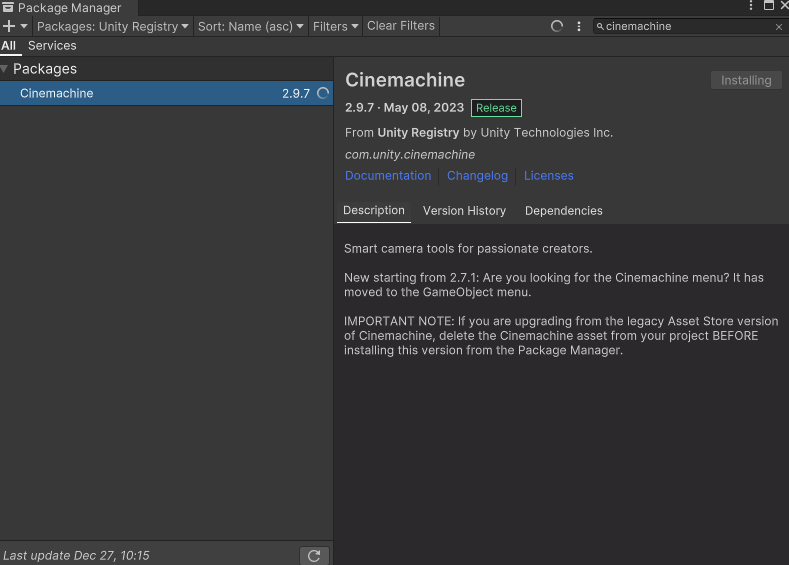This screenshot has height=565, width=789.
Task: Maximize the Package Manager window
Action: [x=769, y=5]
